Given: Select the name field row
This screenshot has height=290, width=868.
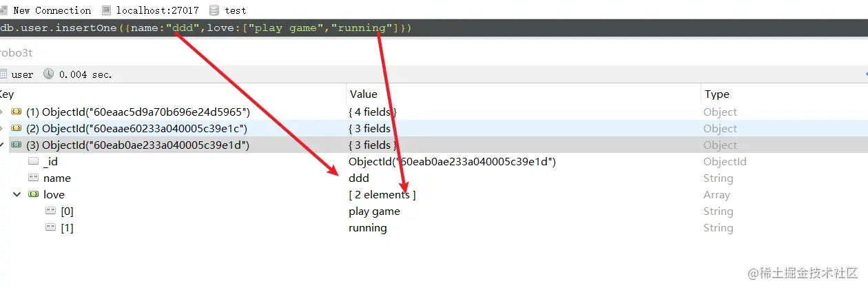Looking at the screenshot, I should (434, 178).
